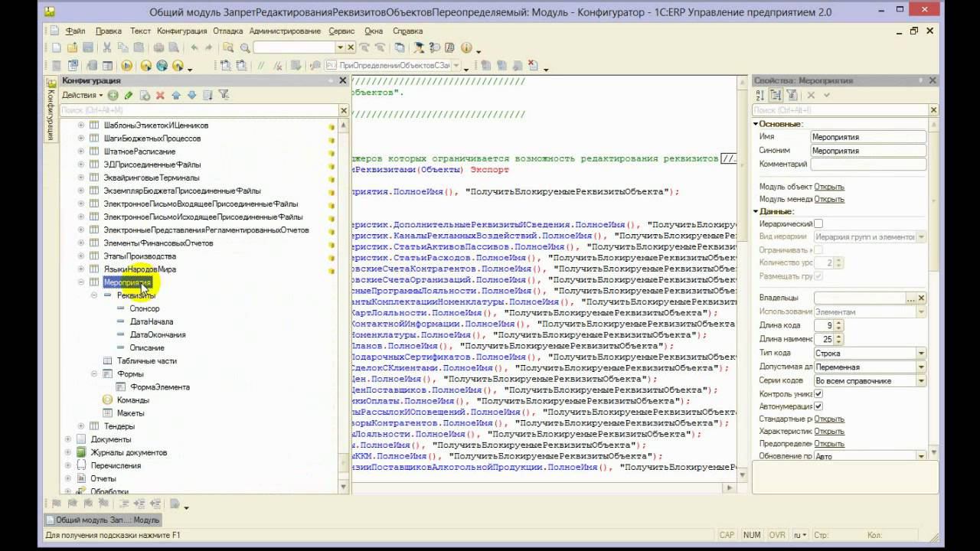Click the Имя field containing Мероприятия

[x=868, y=137]
